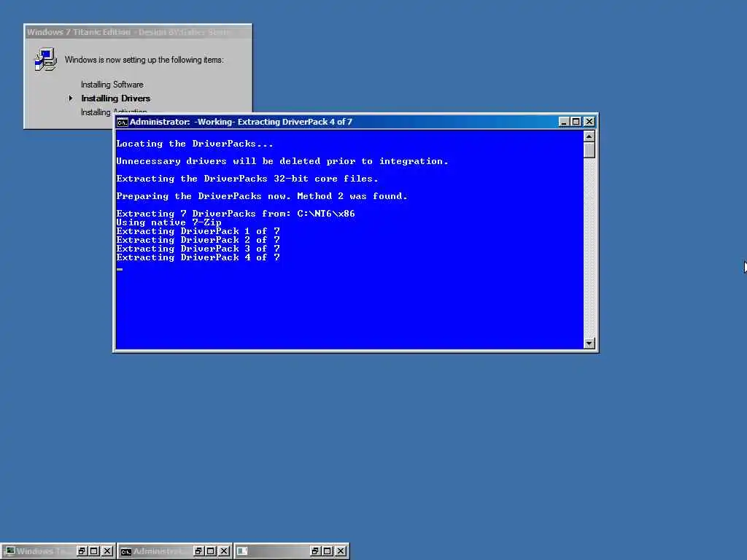The height and width of the screenshot is (560, 747).
Task: Click 'Extracting DriverPack 4 of 7' console line
Action: [x=198, y=257]
